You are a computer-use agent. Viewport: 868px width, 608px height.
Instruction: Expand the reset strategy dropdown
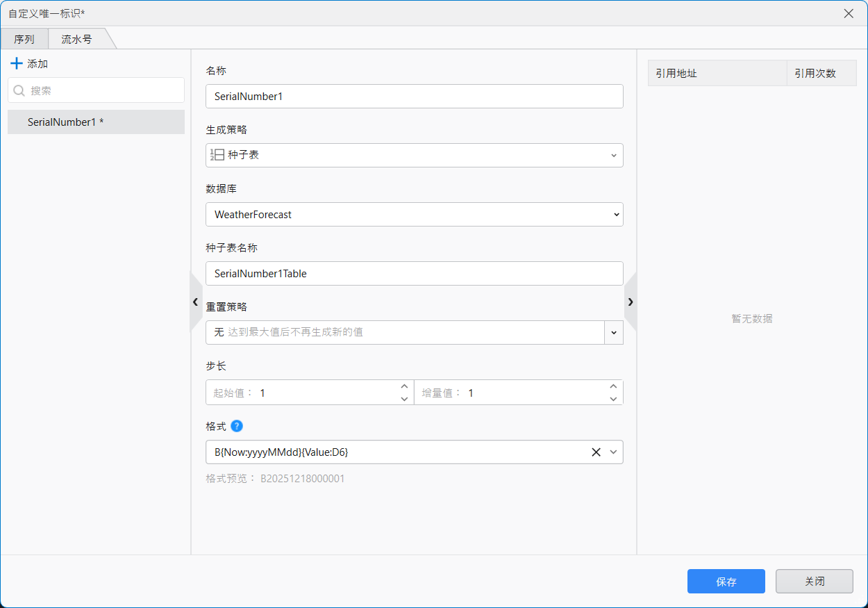[613, 333]
